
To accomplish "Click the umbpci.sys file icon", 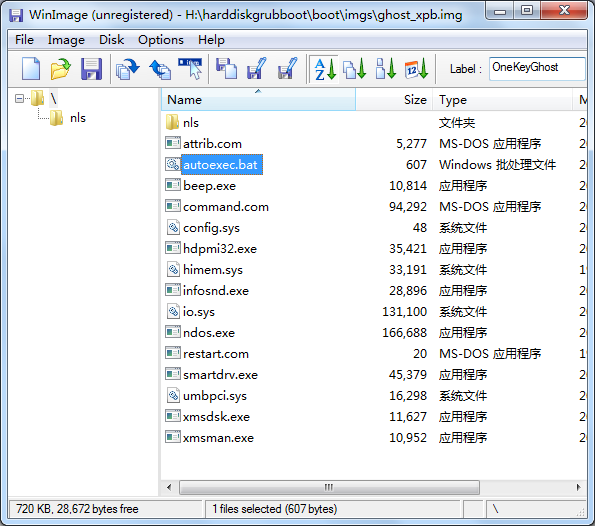I will click(x=173, y=395).
